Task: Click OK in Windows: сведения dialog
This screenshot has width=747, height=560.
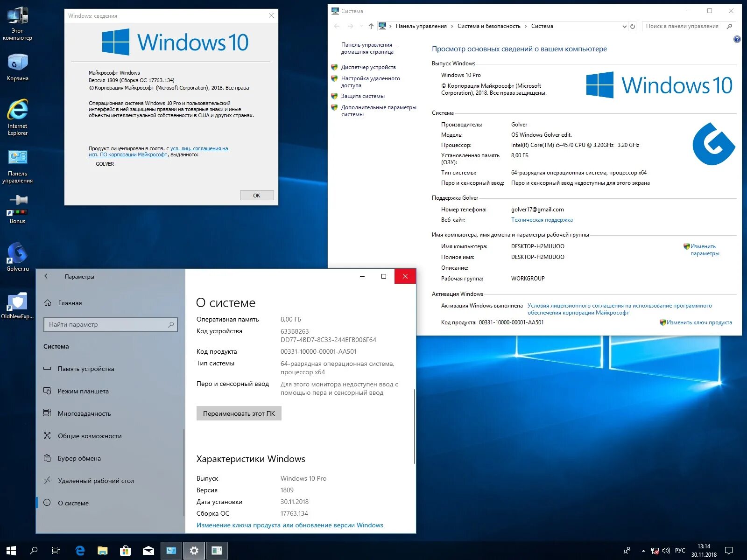Action: pos(257,196)
